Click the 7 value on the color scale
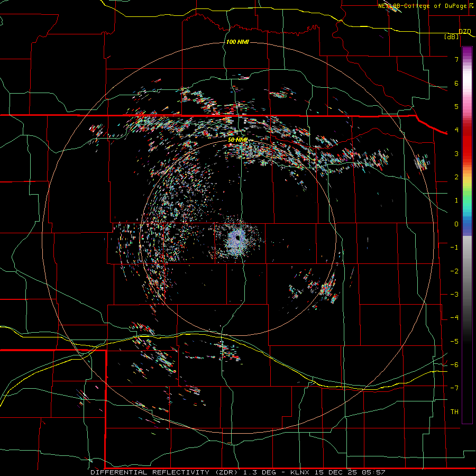This screenshot has width=476, height=476. (x=456, y=59)
